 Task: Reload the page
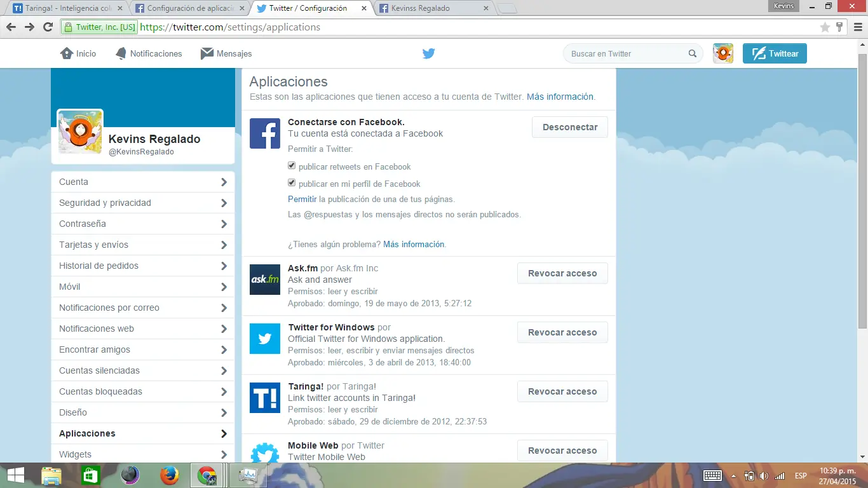tap(48, 27)
